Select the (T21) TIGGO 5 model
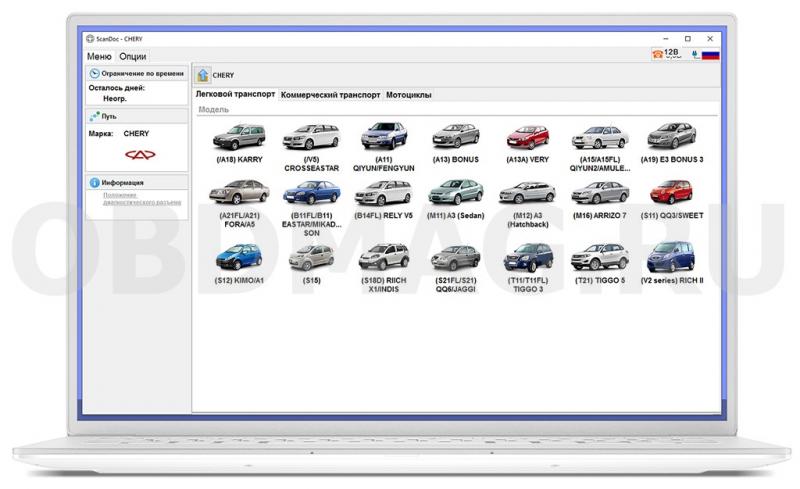 [x=600, y=263]
